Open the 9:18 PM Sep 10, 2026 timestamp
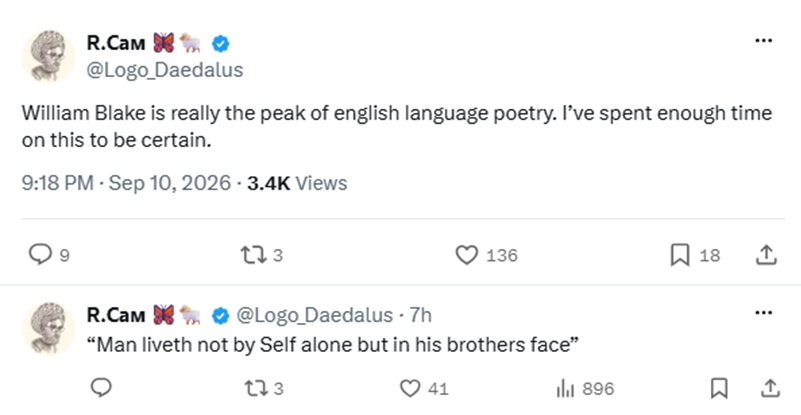The image size is (801, 415). (126, 183)
